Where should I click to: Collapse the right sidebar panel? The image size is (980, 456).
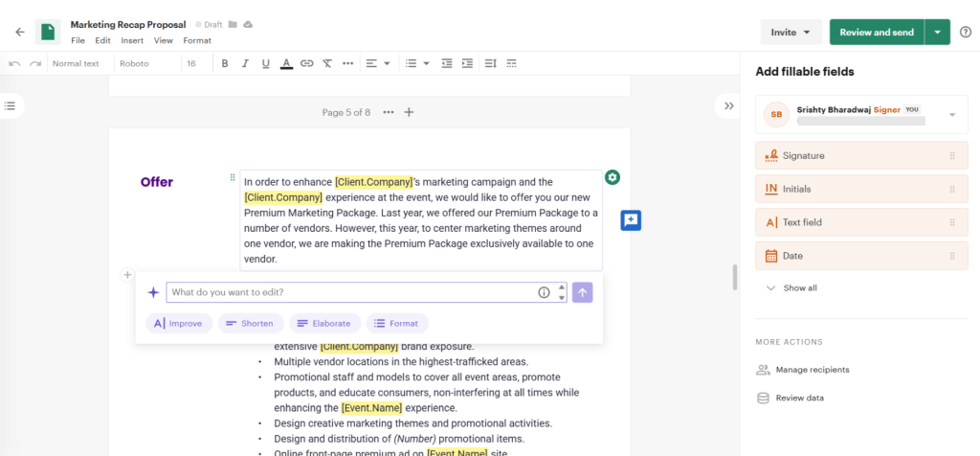tap(728, 105)
